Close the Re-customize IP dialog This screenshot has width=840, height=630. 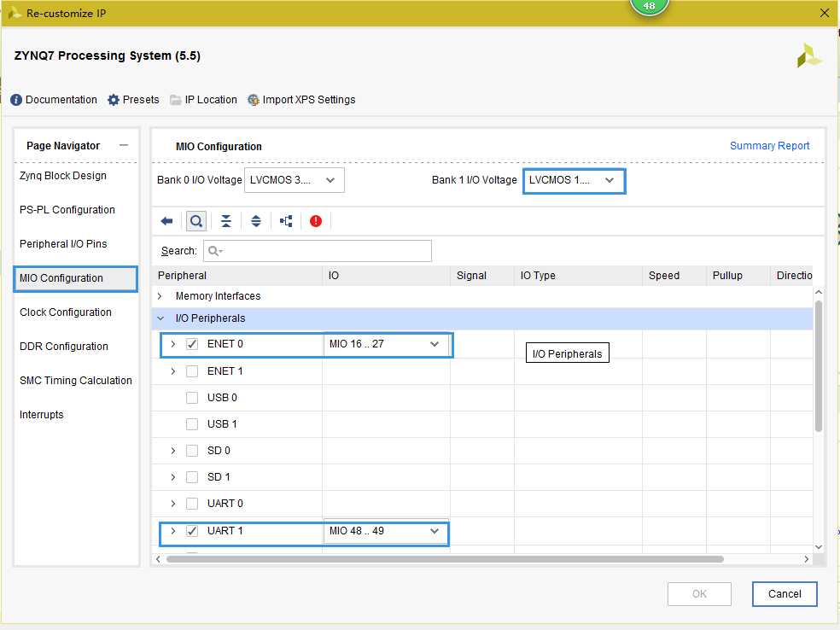(825, 13)
